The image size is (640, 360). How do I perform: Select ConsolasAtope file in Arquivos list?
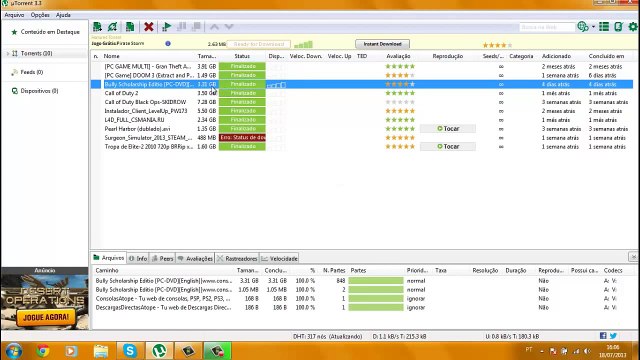(x=363, y=298)
